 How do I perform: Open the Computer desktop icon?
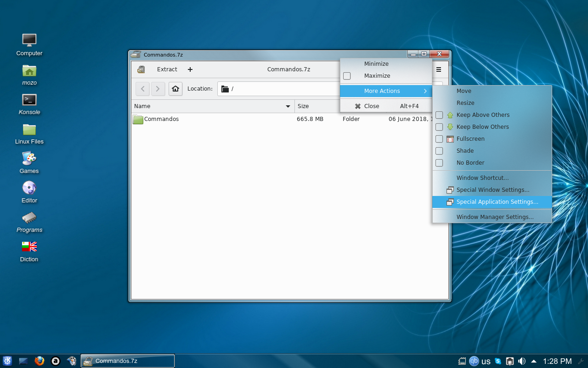(x=29, y=40)
